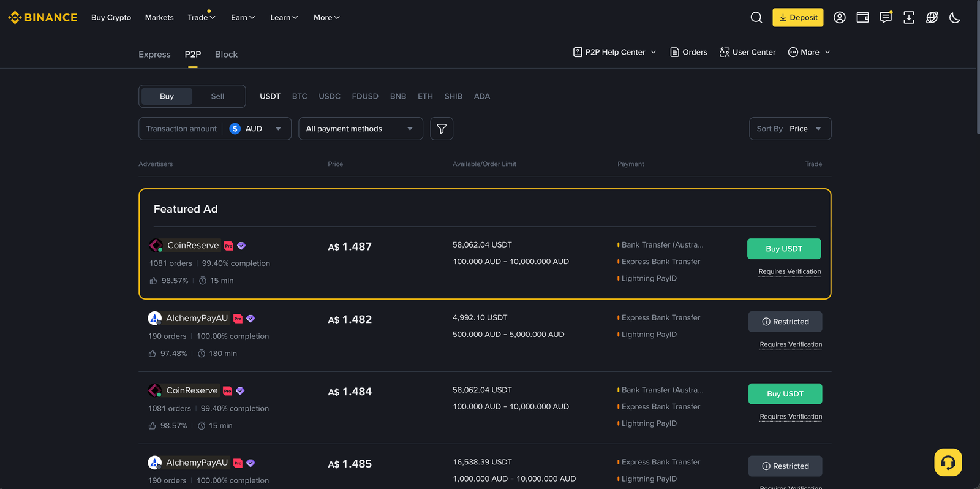Click the Featured Ad CoinReserve avatar
This screenshot has width=980, height=489.
point(156,245)
